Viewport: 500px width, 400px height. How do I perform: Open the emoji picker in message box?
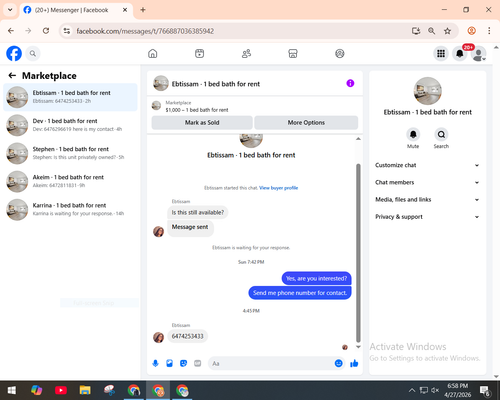(338, 363)
